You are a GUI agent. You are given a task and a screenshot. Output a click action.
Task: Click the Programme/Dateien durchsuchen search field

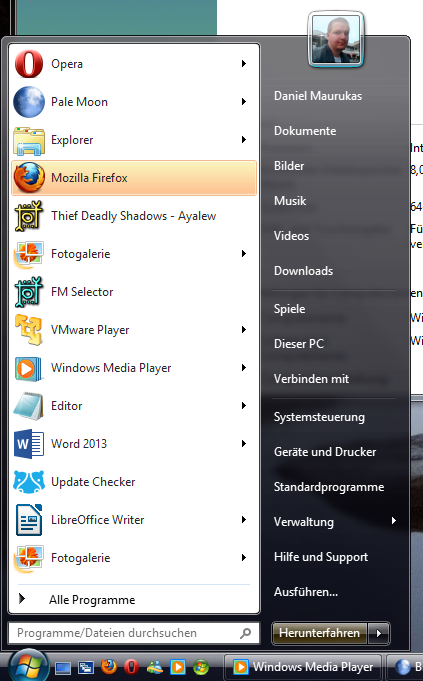click(x=134, y=633)
